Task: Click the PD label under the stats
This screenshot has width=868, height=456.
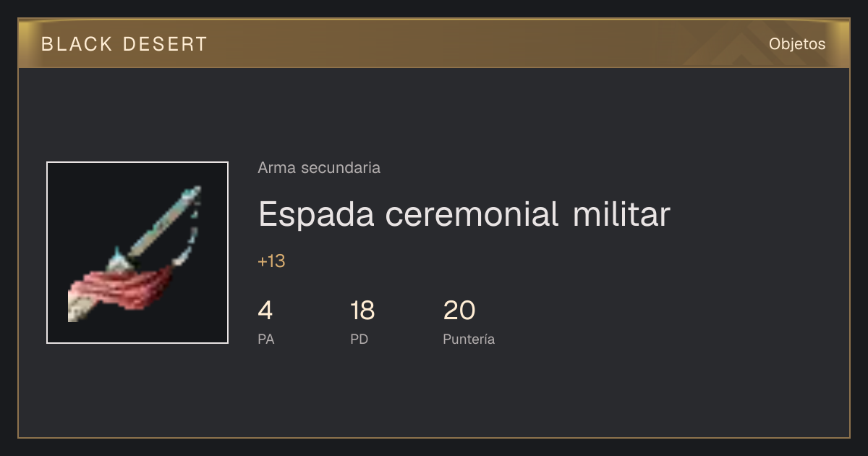Action: point(359,339)
